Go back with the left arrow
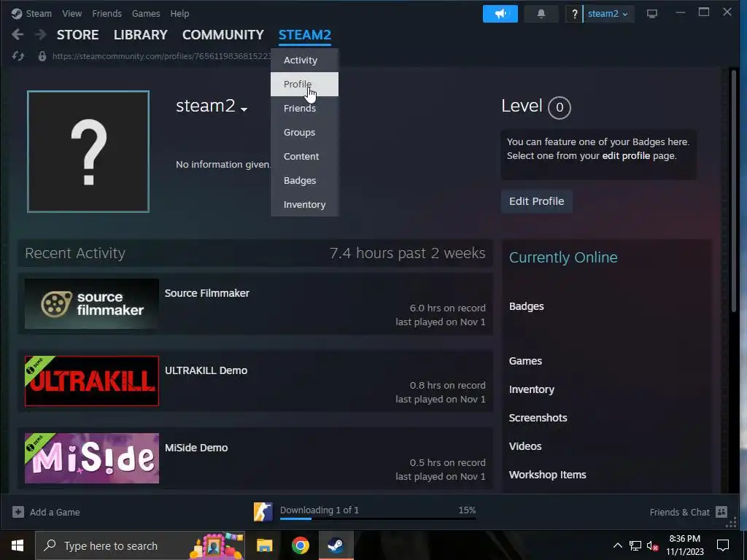 click(18, 34)
